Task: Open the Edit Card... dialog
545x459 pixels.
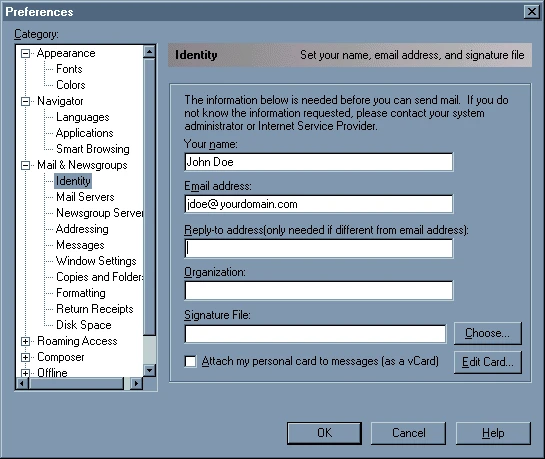Action: coord(487,362)
